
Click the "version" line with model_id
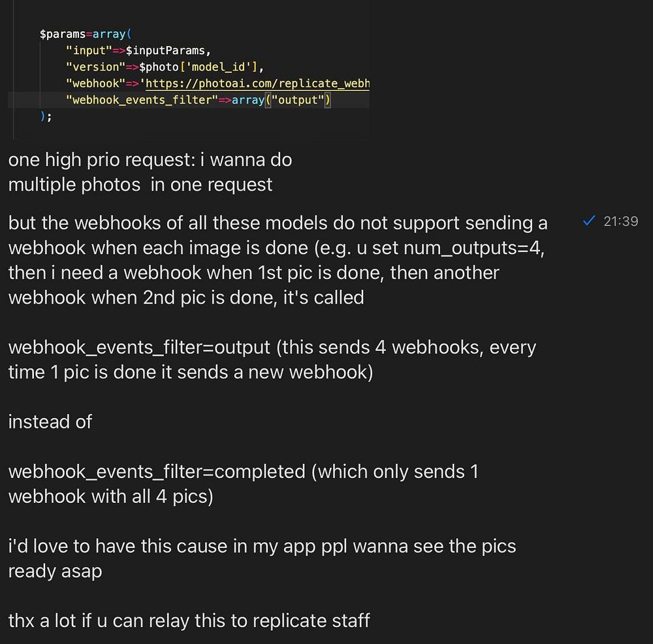[x=163, y=67]
